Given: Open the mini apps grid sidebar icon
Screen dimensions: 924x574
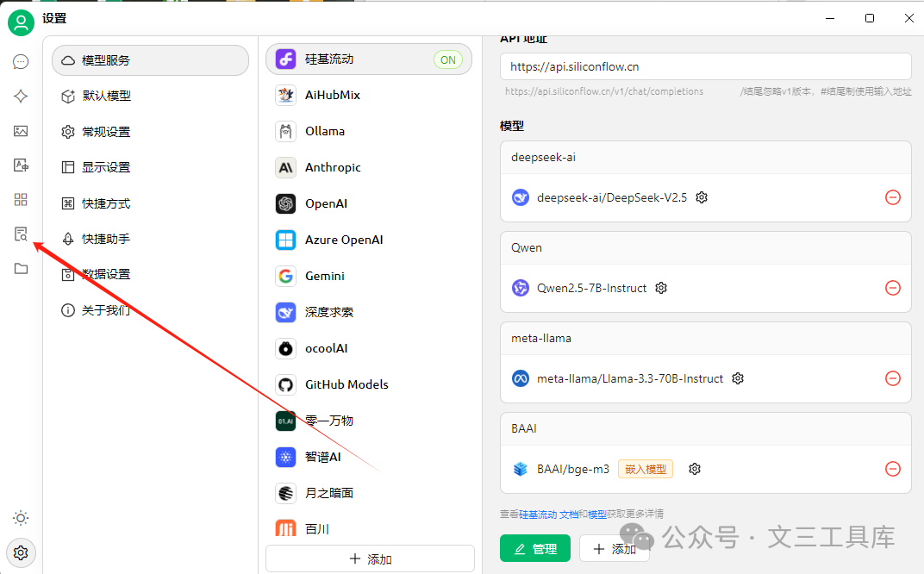Looking at the screenshot, I should (x=21, y=200).
